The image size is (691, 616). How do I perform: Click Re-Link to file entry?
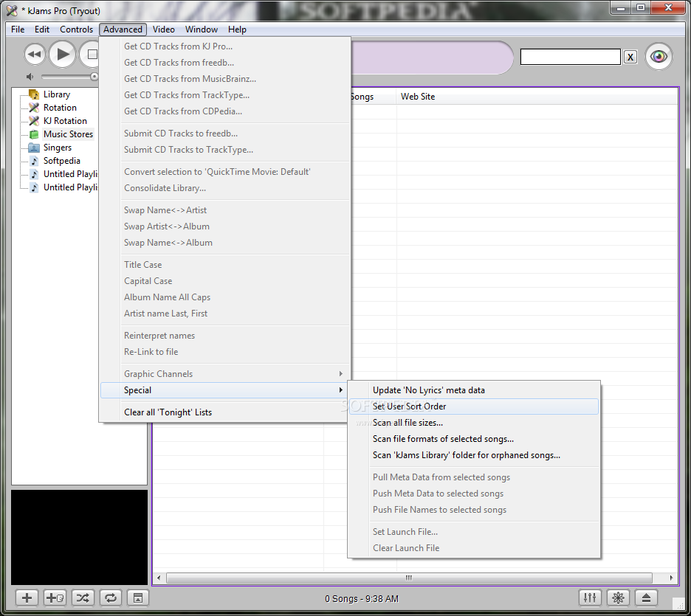pyautogui.click(x=224, y=352)
